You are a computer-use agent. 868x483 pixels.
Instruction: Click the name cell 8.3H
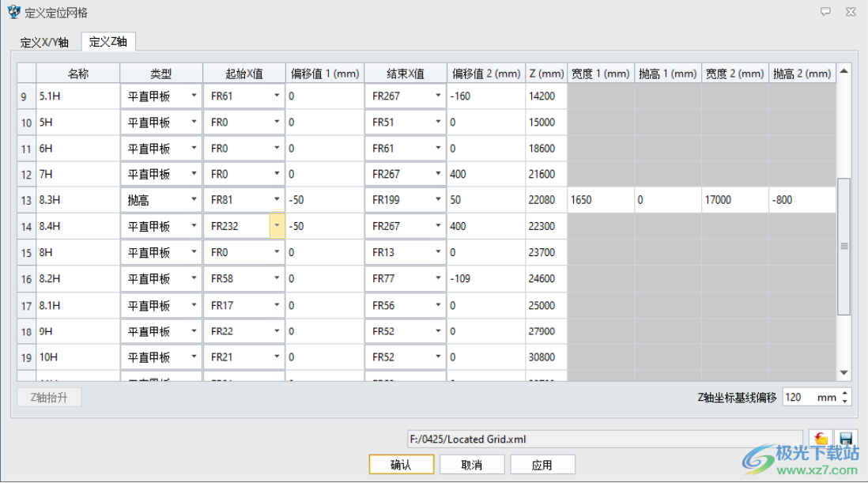(x=78, y=200)
